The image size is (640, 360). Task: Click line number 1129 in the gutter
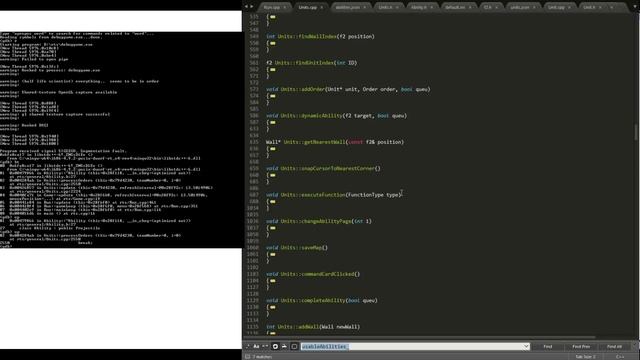(253, 300)
